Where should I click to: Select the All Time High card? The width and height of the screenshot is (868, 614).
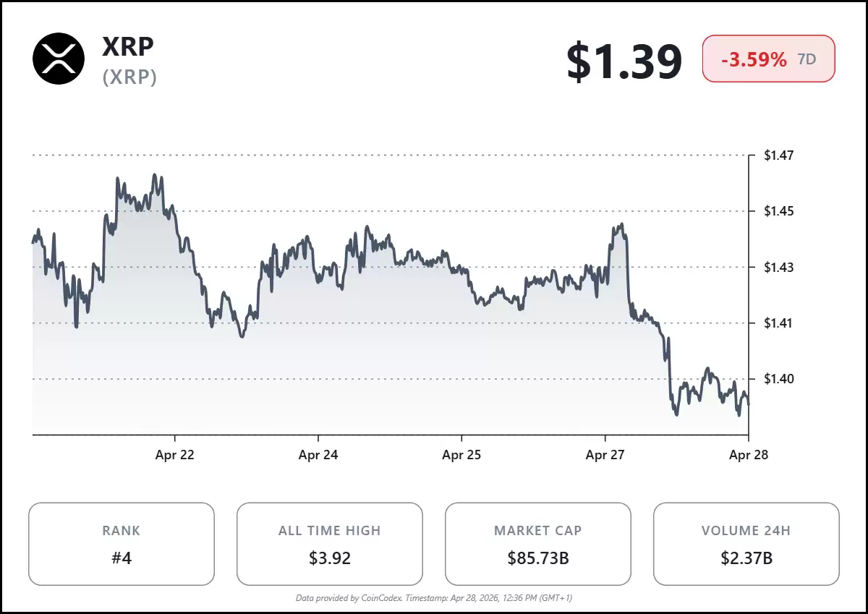click(330, 543)
